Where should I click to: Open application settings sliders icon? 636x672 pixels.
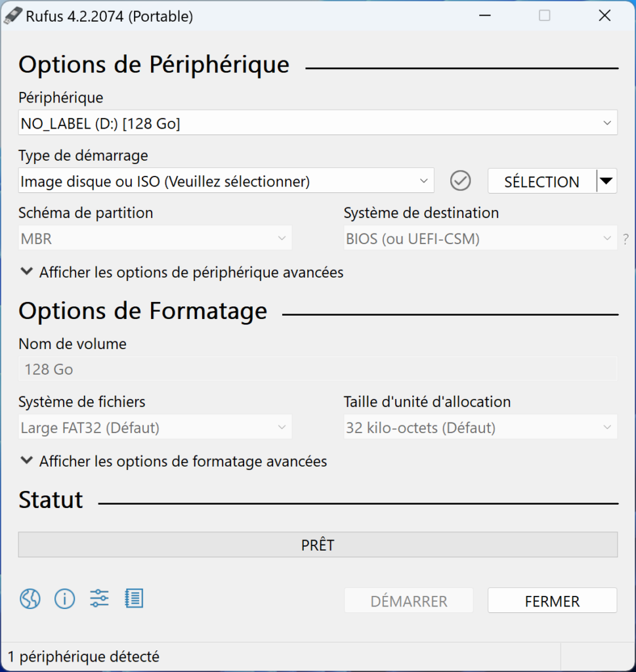point(99,598)
